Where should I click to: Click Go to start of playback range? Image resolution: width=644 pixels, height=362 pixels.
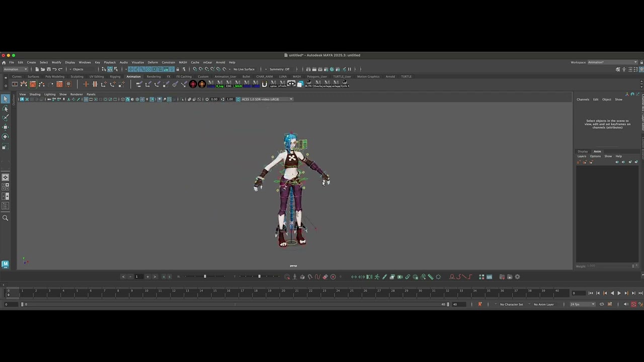pyautogui.click(x=591, y=293)
